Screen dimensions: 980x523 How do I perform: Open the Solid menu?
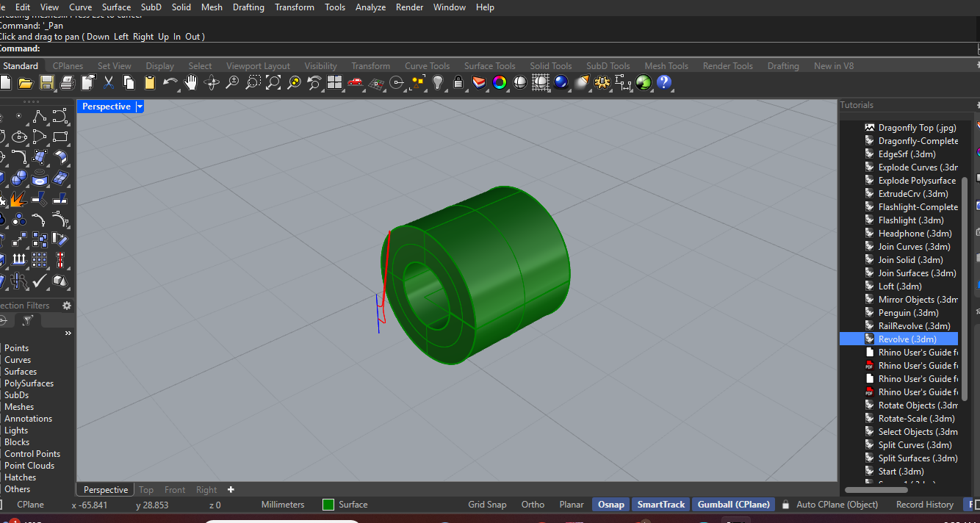(x=181, y=7)
